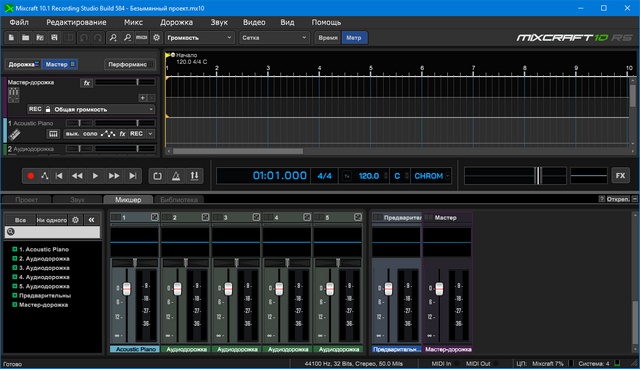This screenshot has height=369, width=640.
Task: Open the Файл menu
Action: (19, 22)
